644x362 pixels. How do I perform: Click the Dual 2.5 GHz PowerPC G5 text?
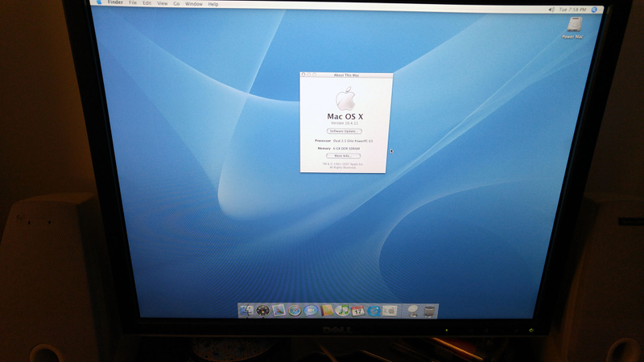coord(353,141)
